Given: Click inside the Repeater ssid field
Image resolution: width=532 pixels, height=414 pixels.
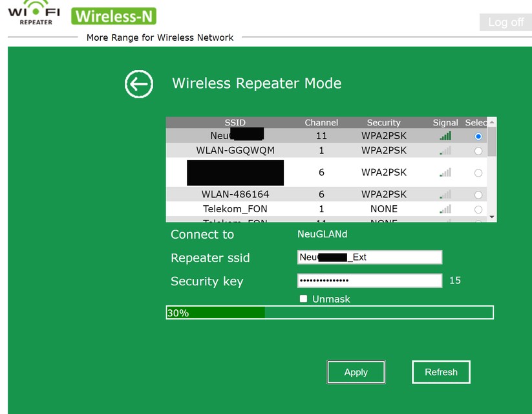Looking at the screenshot, I should tap(369, 257).
